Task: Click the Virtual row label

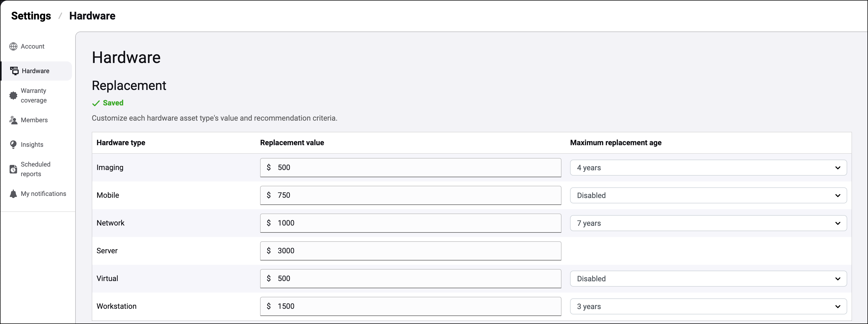Action: click(107, 278)
